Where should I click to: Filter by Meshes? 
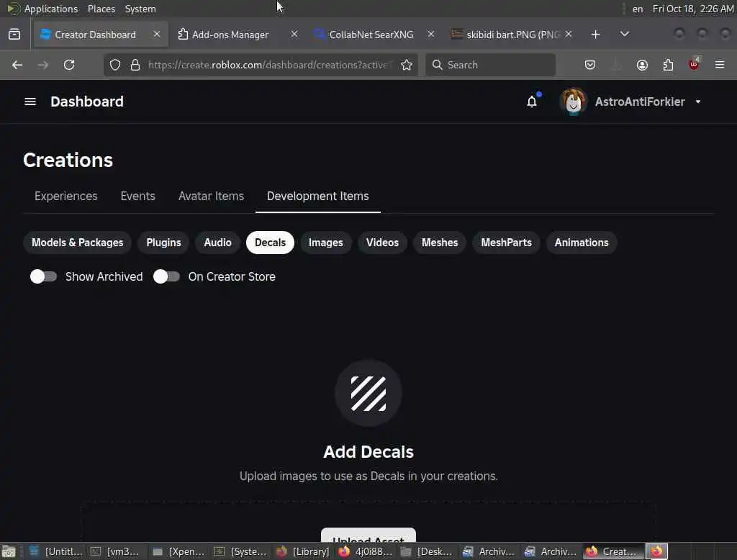(x=440, y=243)
